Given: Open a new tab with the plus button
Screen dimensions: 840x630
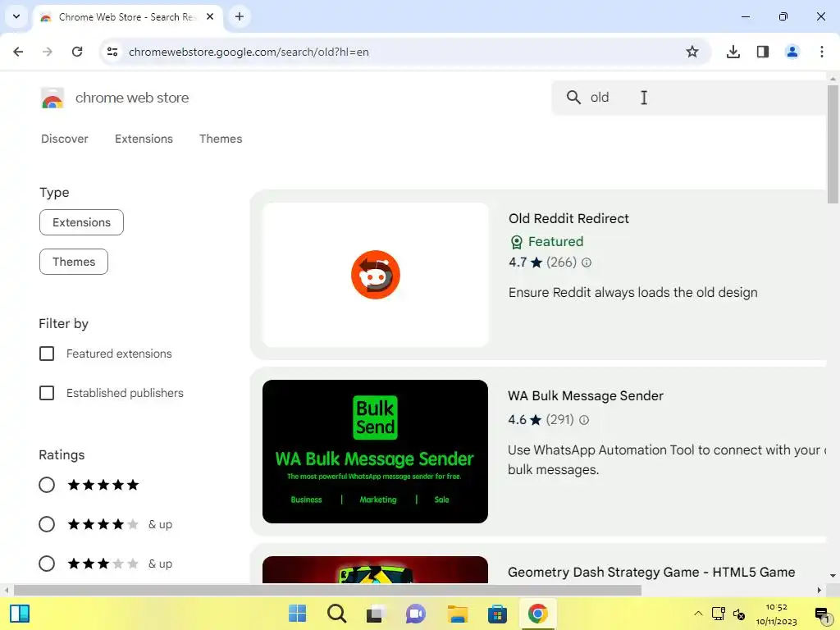Looking at the screenshot, I should click(x=240, y=16).
